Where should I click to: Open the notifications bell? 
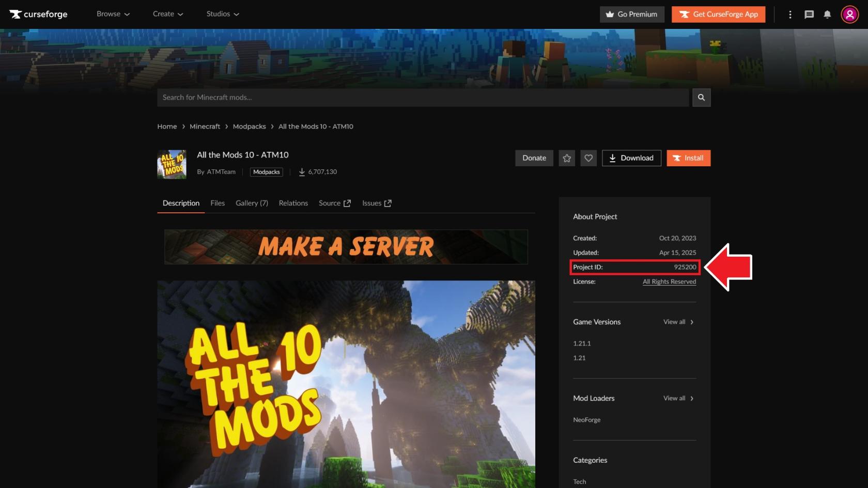tap(827, 14)
